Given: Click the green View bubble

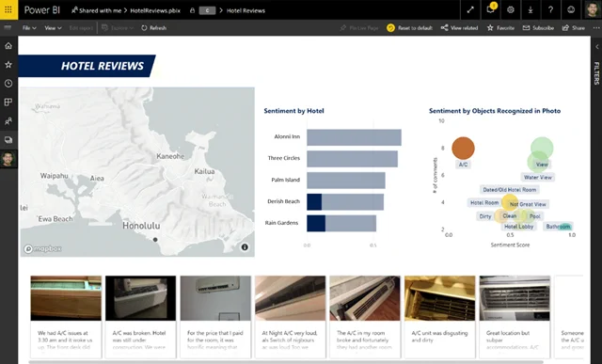Looking at the screenshot, I should (542, 148).
